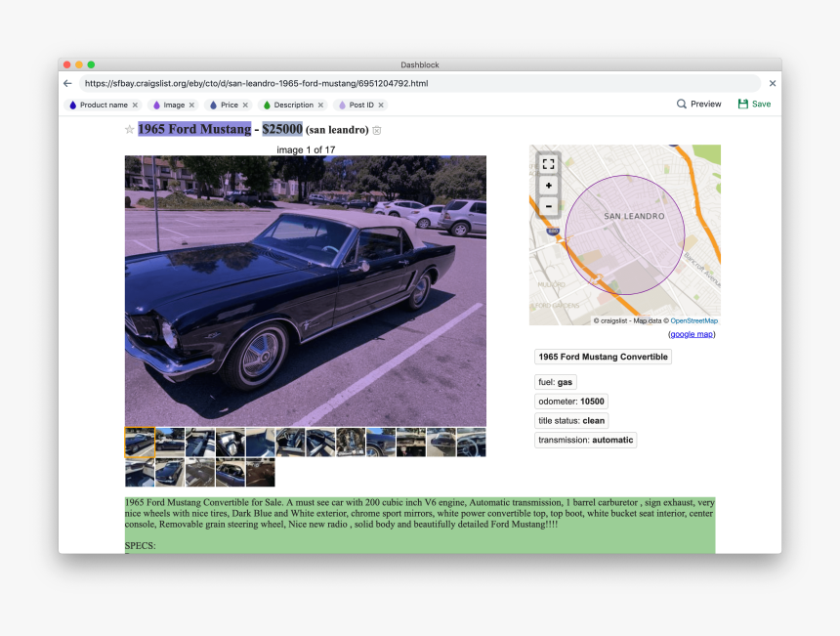
Task: Click the description paragraph about the Mustang Convertible
Action: tap(419, 513)
